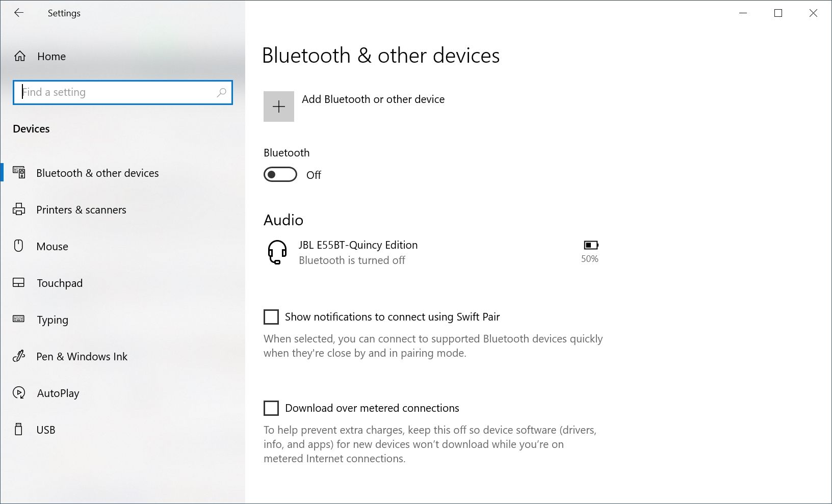Click Add Bluetooth or other device
This screenshot has height=504, width=832.
point(278,107)
